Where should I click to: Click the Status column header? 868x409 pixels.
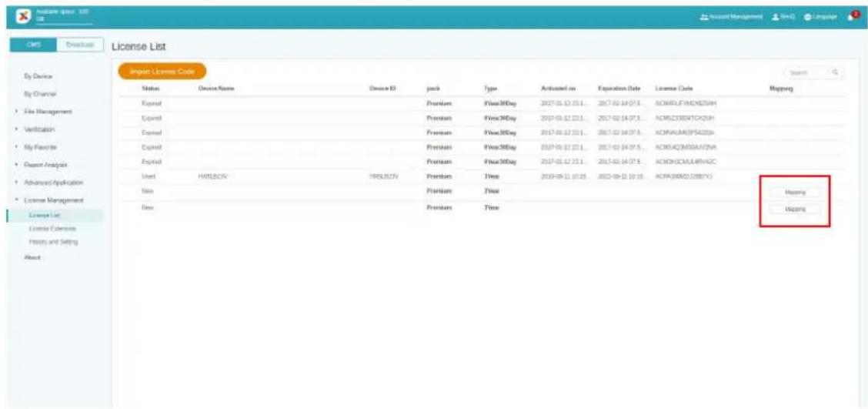coord(150,89)
